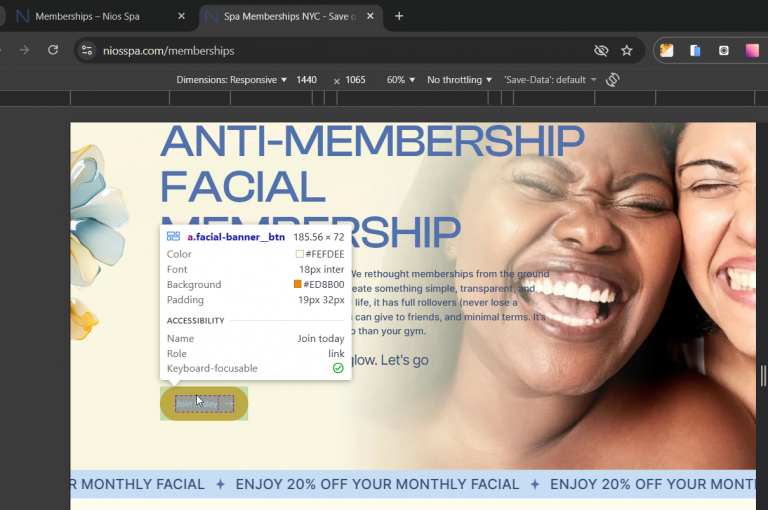Focus the niosspa.com/memberships address bar
Image resolution: width=768 pixels, height=510 pixels.
pos(168,50)
